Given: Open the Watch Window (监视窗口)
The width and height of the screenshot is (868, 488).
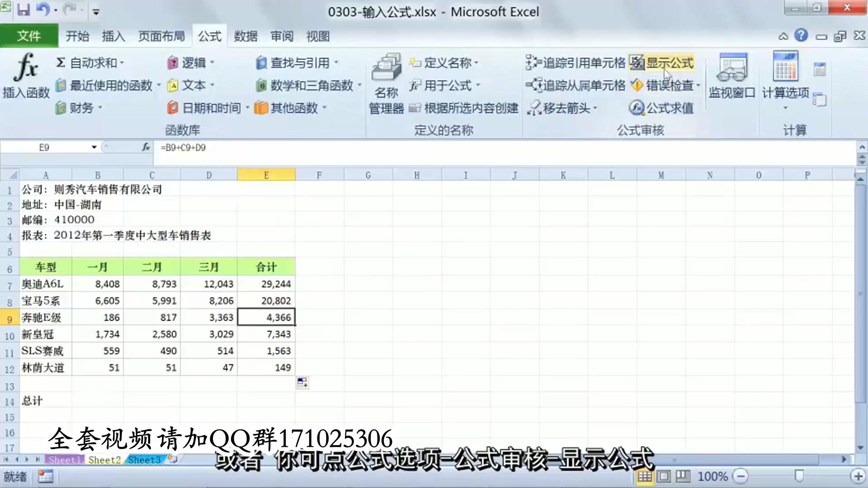Looking at the screenshot, I should point(731,76).
